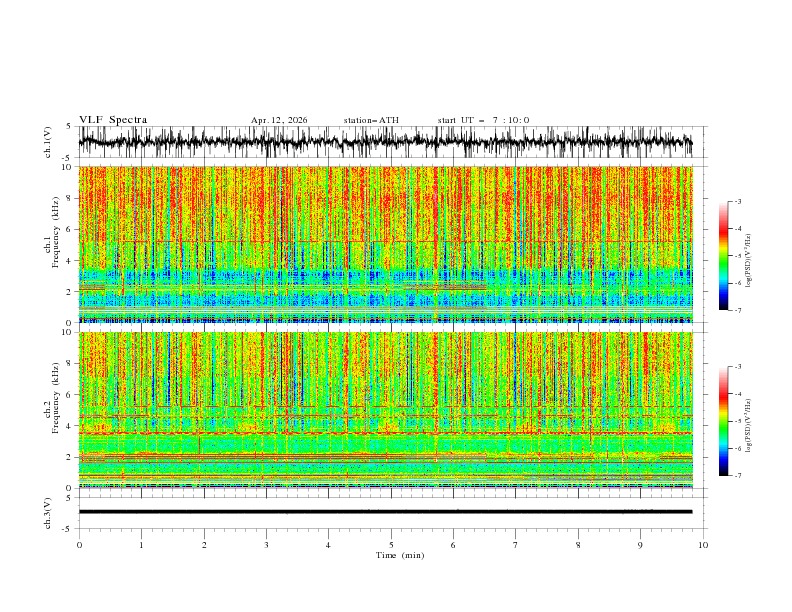
Task: Click the "Time (min)" axis label
Action: click(x=400, y=555)
